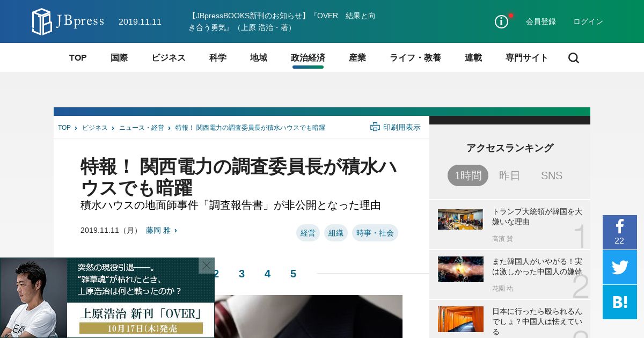This screenshot has width=644, height=338.
Task: Go to article page 3
Action: 241,274
